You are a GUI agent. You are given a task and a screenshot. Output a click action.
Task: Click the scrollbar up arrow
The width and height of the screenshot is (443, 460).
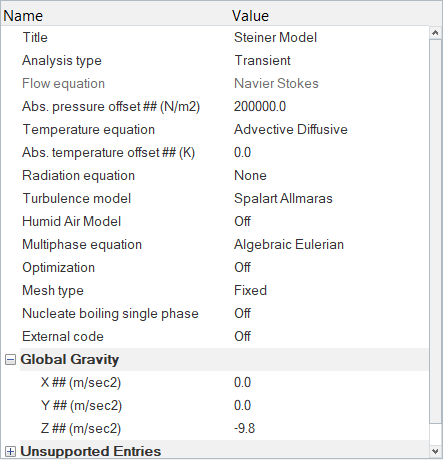tap(435, 32)
